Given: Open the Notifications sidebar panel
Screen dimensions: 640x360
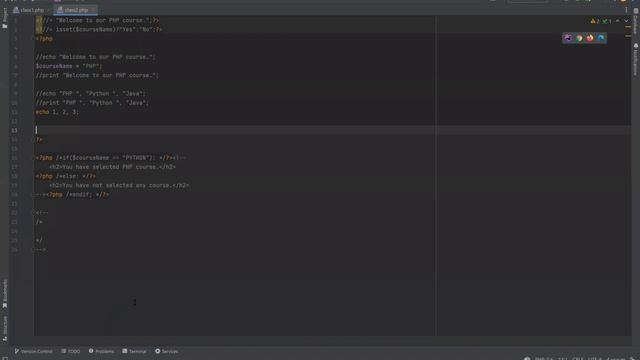Looking at the screenshot, I should click(x=636, y=60).
